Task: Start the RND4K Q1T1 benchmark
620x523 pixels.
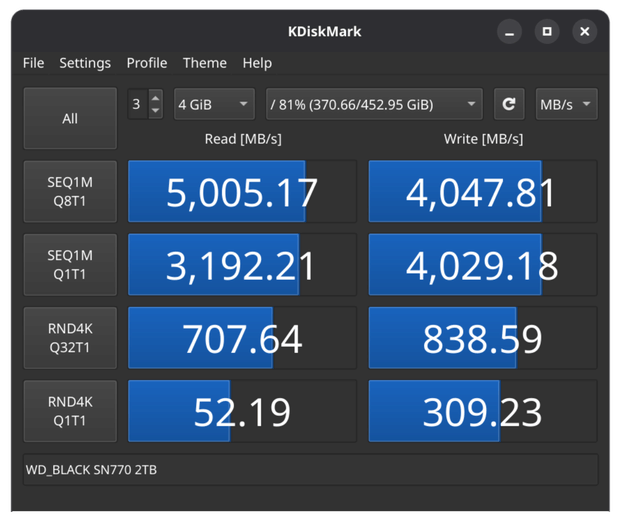Action: (x=70, y=411)
